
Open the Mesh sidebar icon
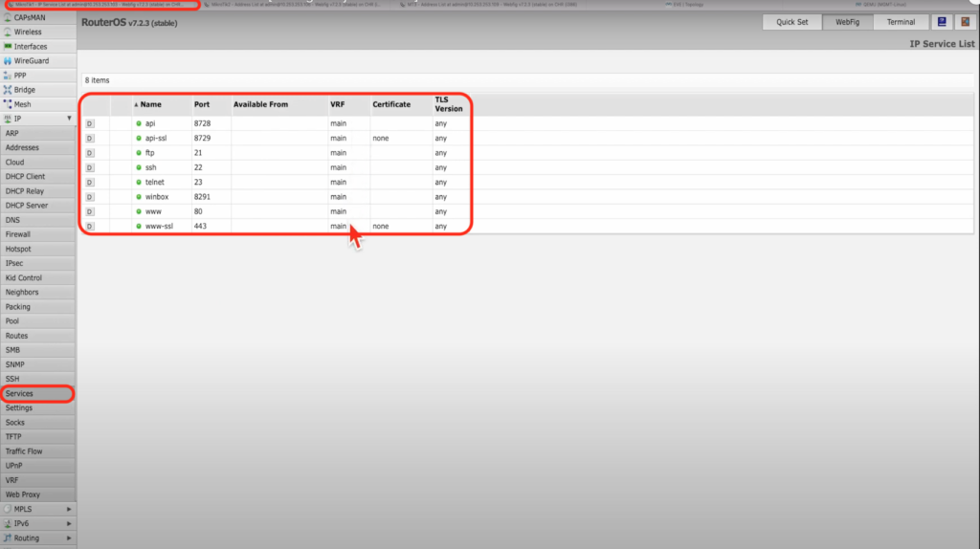[8, 104]
